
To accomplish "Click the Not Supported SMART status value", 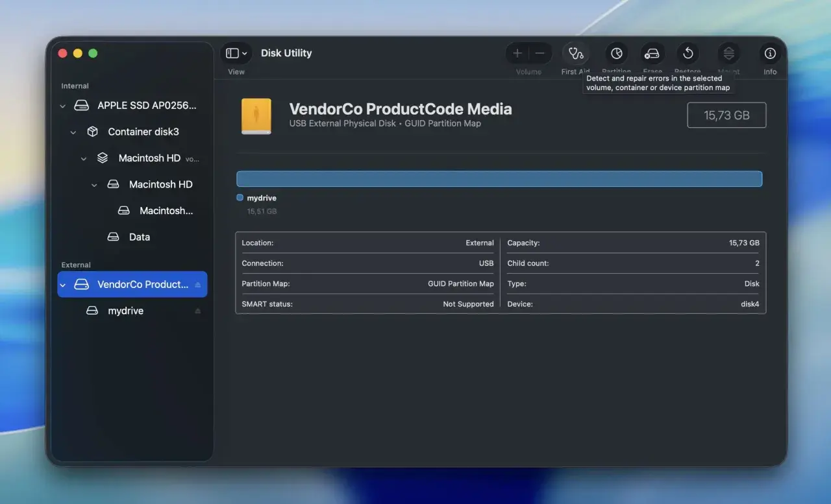I will 468,304.
